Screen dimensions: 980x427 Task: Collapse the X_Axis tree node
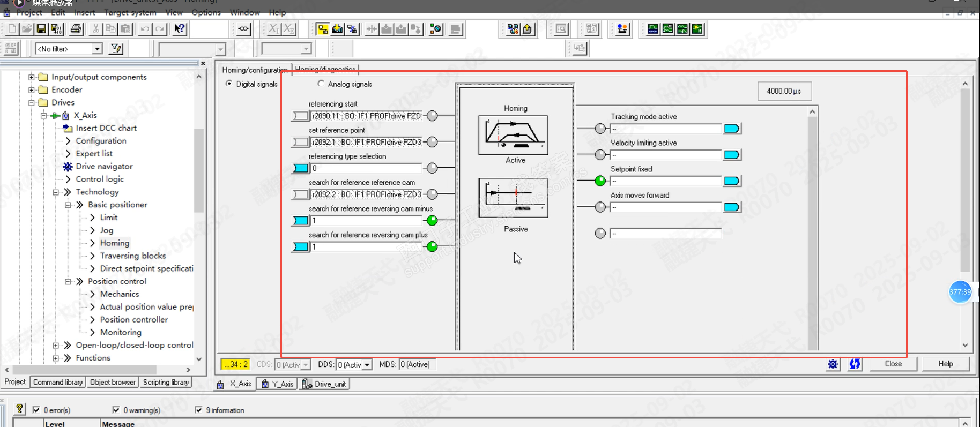(x=44, y=116)
